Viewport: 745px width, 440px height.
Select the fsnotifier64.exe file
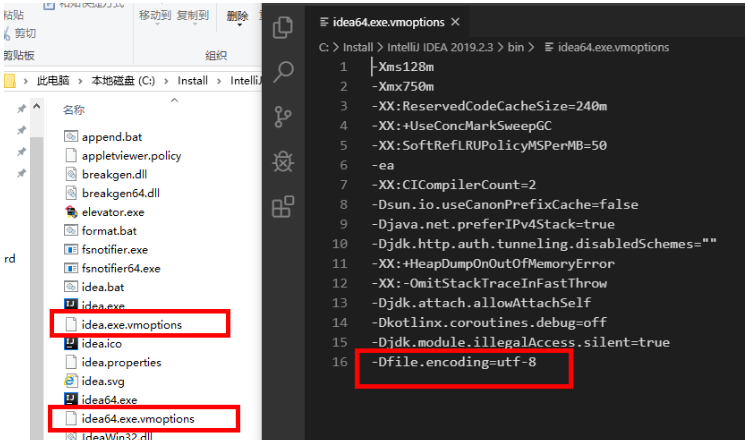pos(121,268)
